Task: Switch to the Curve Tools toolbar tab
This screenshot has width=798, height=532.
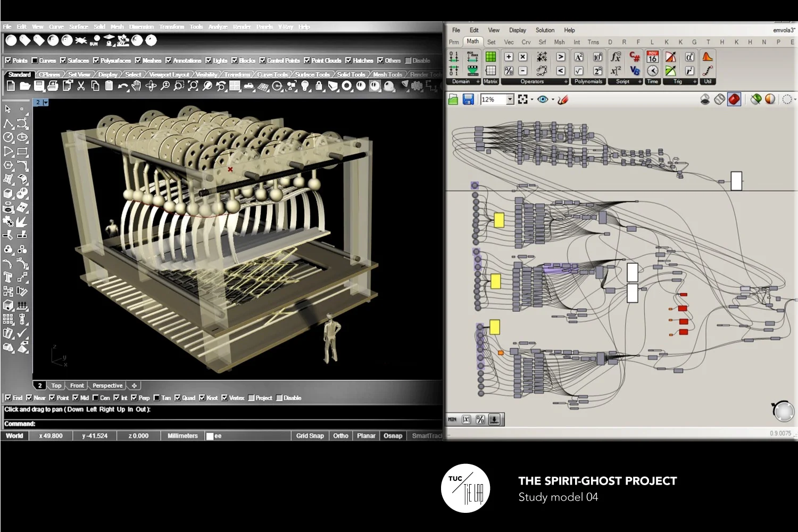Action: (x=272, y=74)
